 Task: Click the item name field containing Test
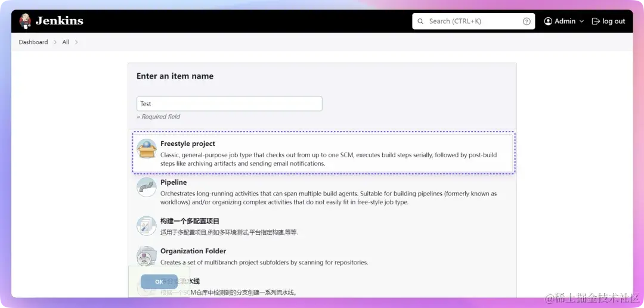[x=229, y=104]
